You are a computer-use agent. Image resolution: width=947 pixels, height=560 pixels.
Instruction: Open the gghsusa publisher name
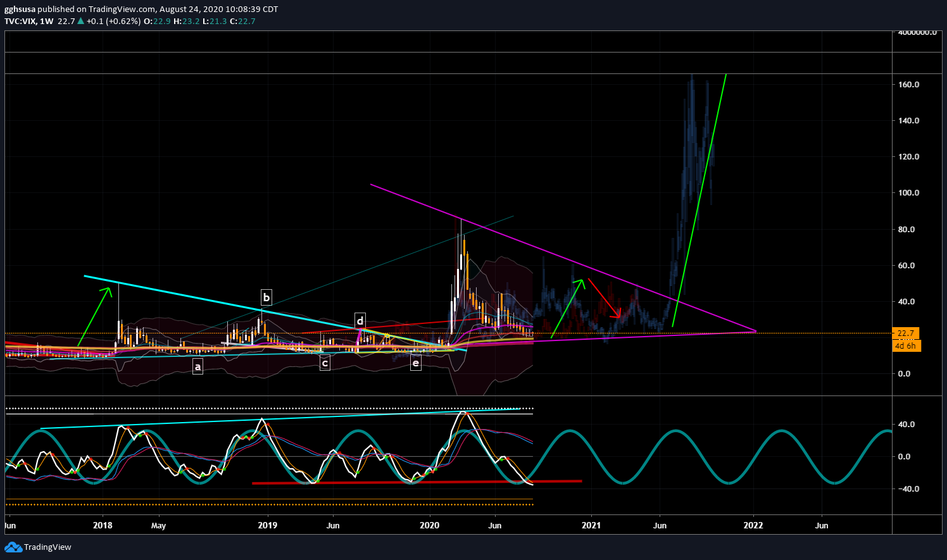click(x=20, y=9)
